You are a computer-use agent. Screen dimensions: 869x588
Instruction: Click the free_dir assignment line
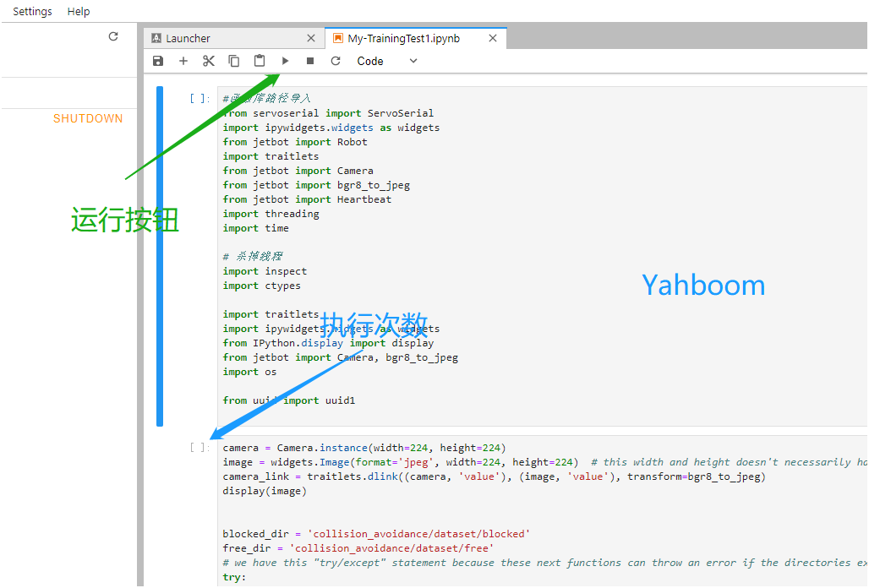tap(358, 548)
